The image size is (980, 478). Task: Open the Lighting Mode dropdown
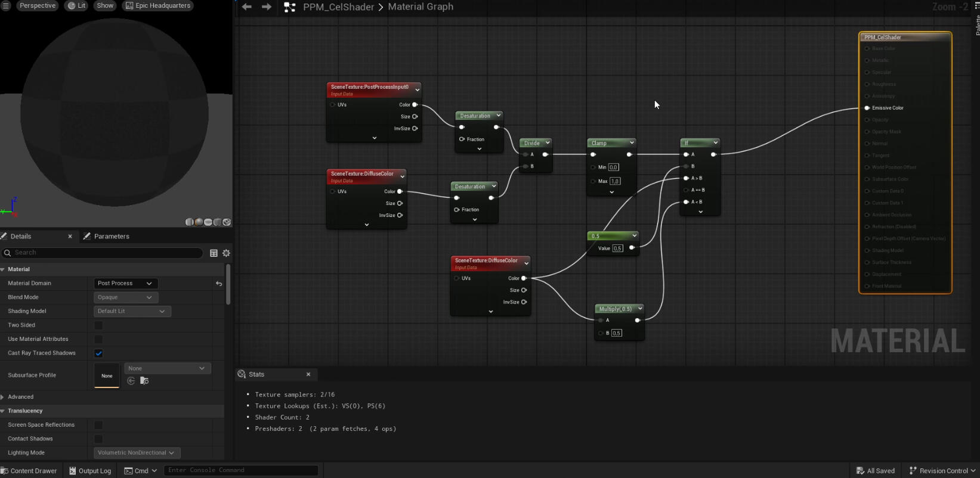pos(137,453)
